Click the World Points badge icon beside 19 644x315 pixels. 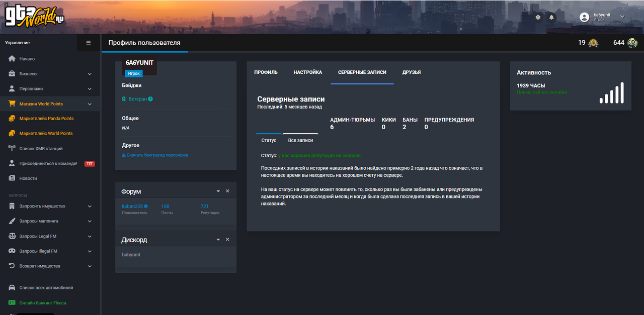point(594,43)
